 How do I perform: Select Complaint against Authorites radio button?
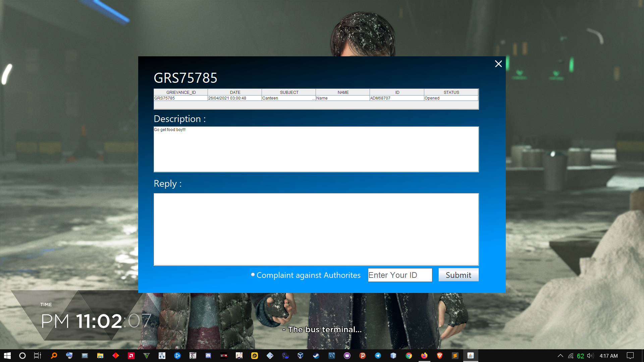coord(253,275)
